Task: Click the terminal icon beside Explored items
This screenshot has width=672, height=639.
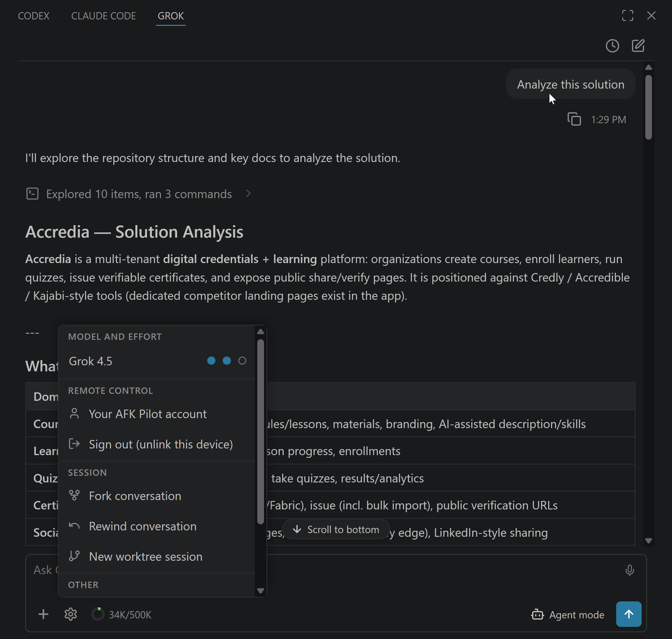Action: pos(32,194)
